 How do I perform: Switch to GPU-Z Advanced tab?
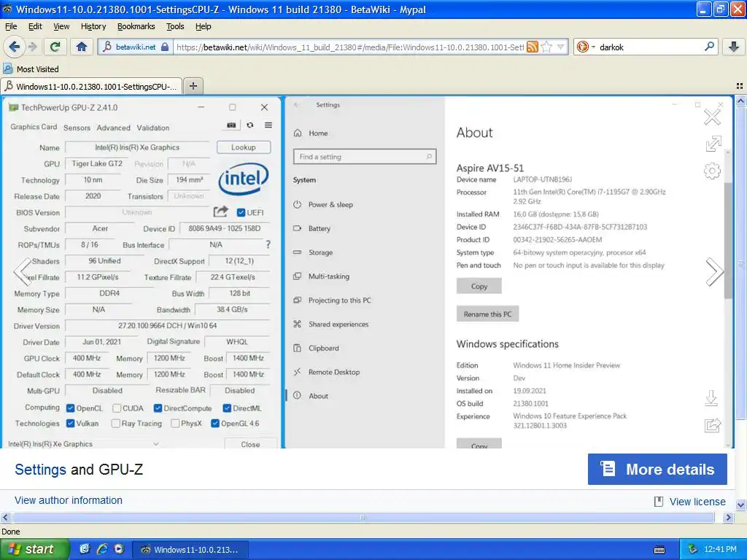(113, 128)
